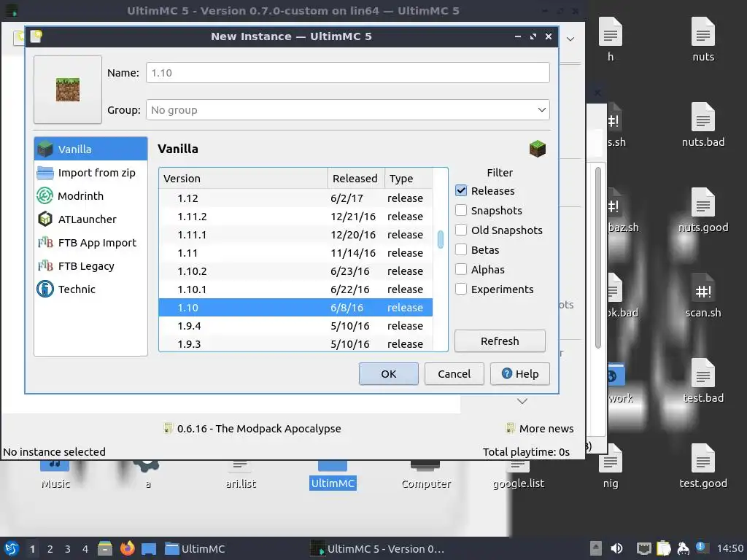The height and width of the screenshot is (560, 747).
Task: Select the nig file on desktop
Action: [611, 466]
